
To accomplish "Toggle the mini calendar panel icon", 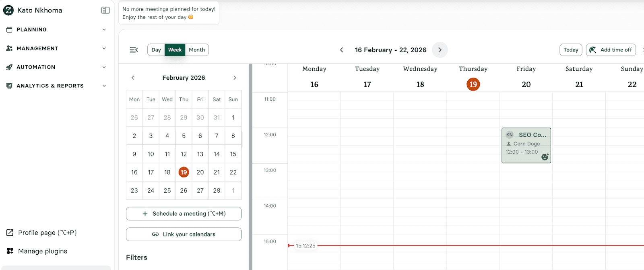I will coord(134,50).
